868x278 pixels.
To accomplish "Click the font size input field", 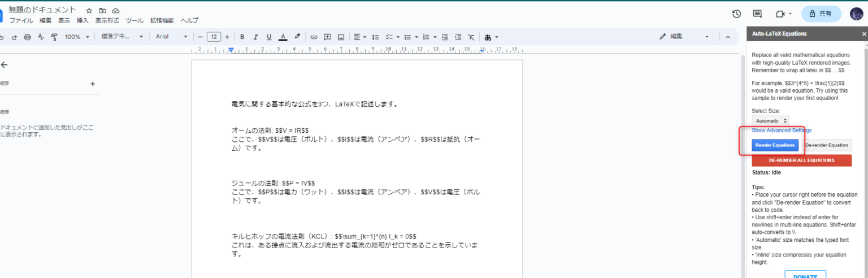I will point(214,37).
